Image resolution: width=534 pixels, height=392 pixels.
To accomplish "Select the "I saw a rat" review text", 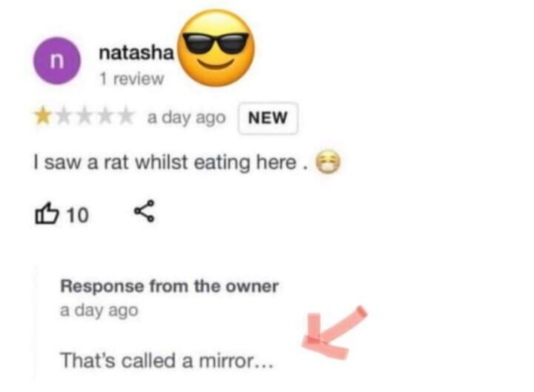I will [x=171, y=162].
